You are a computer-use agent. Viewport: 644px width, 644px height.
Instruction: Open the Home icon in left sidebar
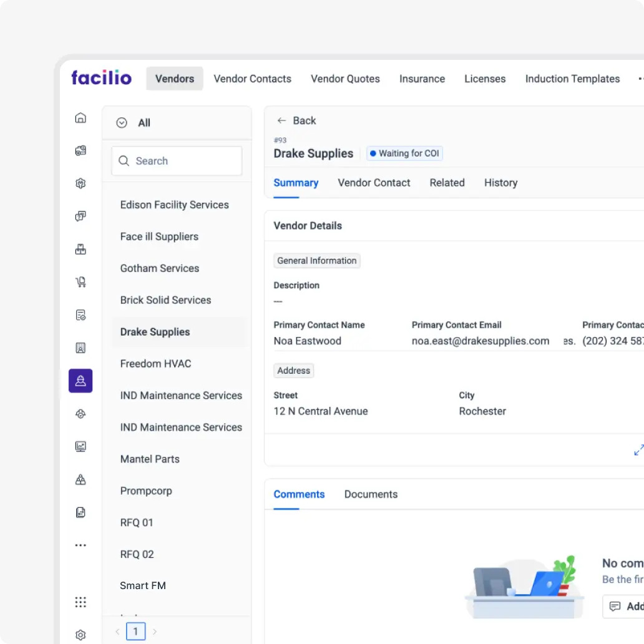pyautogui.click(x=80, y=117)
